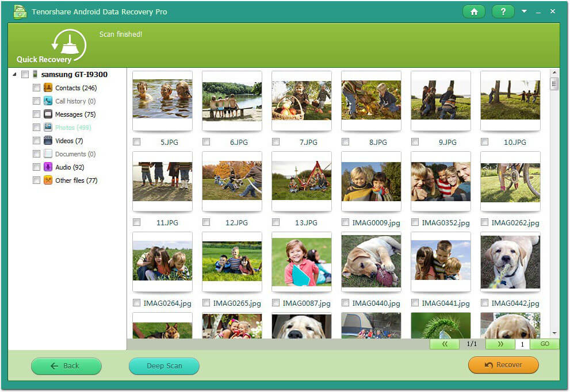Click the Home icon in title bar
Viewport: 570px width, 392px height.
click(474, 11)
